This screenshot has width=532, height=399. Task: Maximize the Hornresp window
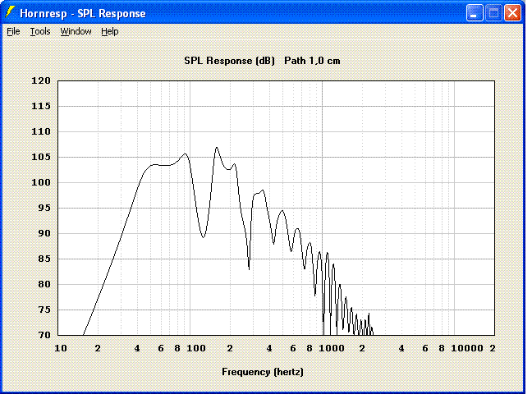click(493, 13)
